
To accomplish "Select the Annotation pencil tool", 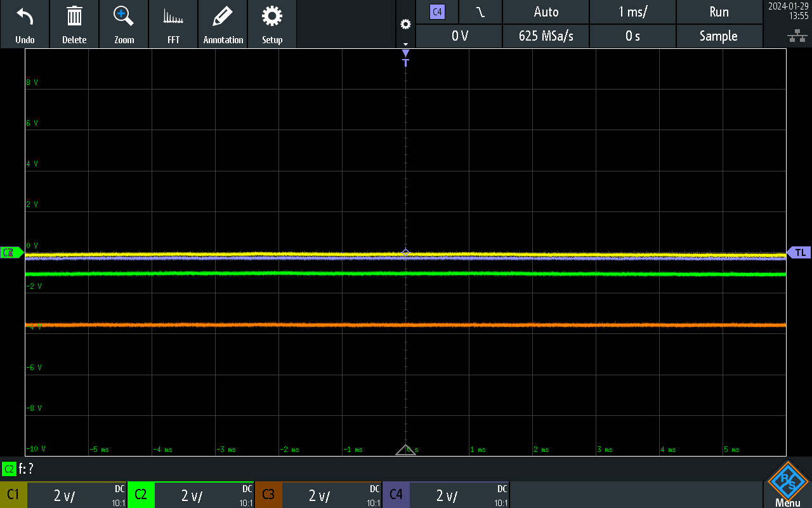I will point(223,16).
